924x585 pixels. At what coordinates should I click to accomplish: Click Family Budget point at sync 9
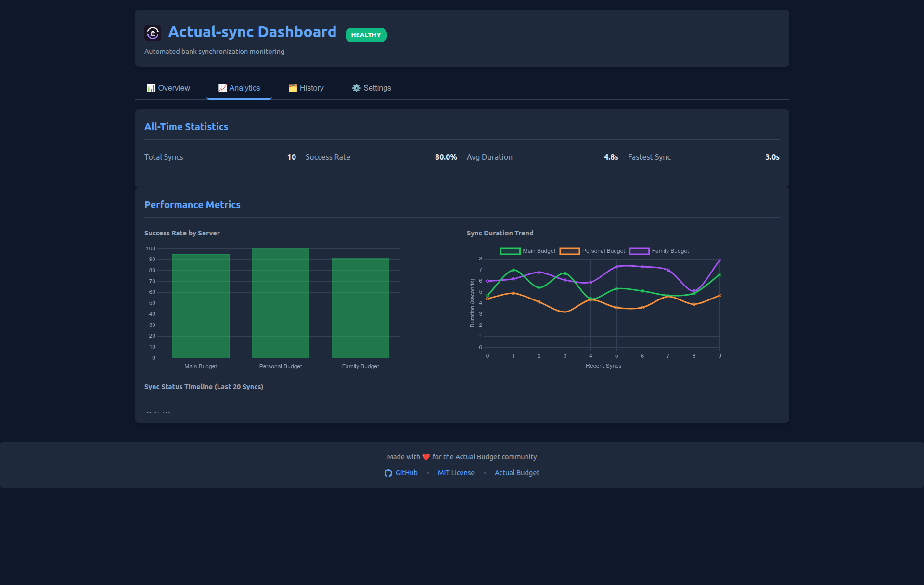(x=719, y=260)
